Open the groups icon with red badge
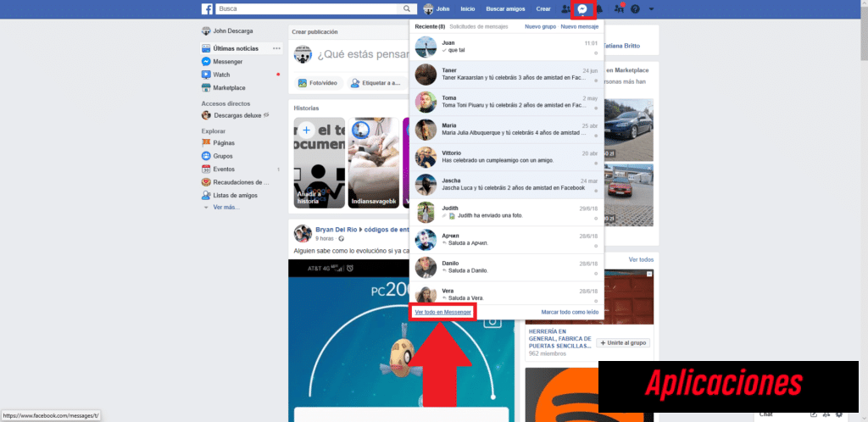This screenshot has height=422, width=868. pos(619,8)
